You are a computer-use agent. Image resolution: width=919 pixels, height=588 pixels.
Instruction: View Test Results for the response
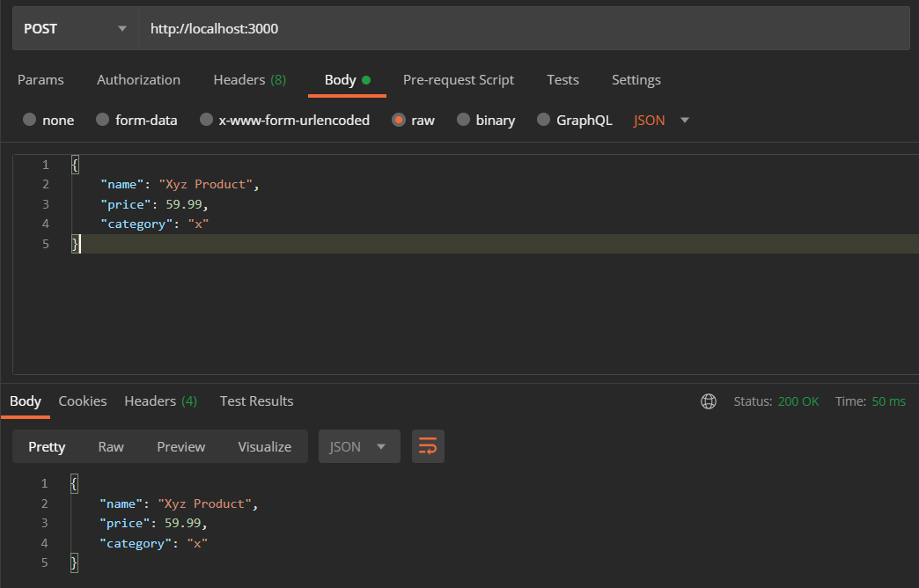[x=256, y=401]
